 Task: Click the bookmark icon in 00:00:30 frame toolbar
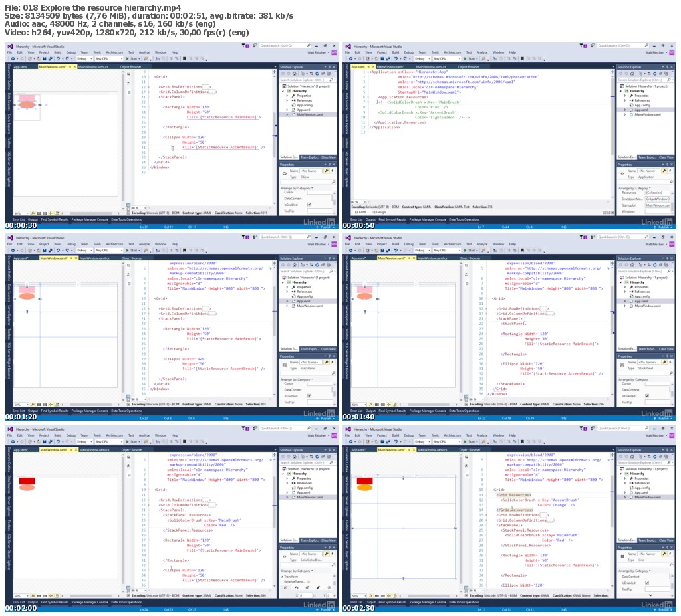[184, 58]
